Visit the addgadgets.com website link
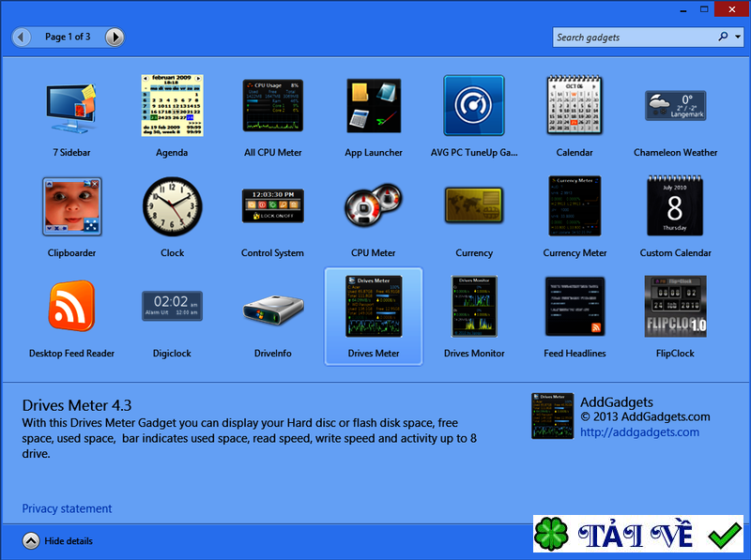751x560 pixels. [x=640, y=432]
